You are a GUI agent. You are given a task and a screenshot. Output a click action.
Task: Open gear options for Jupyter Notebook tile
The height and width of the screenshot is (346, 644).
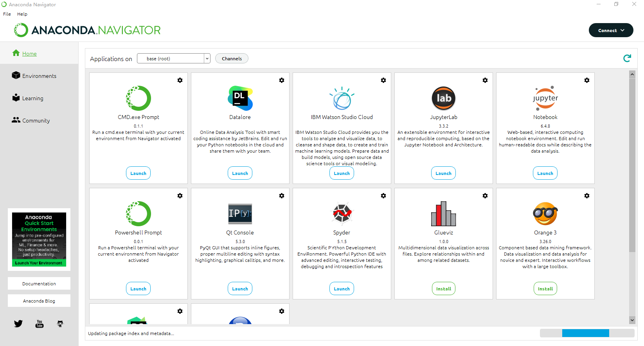click(586, 80)
